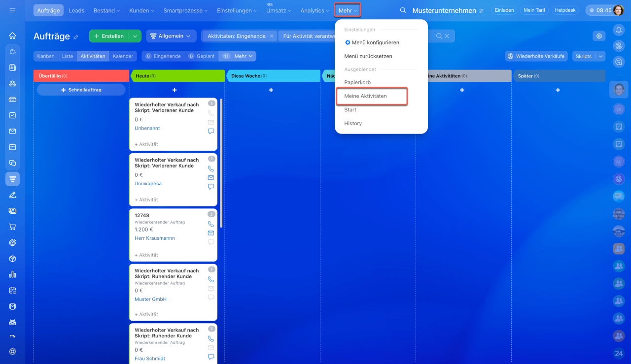Click the phone icon on the Muster GmbH card
This screenshot has height=364, width=631.
(x=211, y=279)
